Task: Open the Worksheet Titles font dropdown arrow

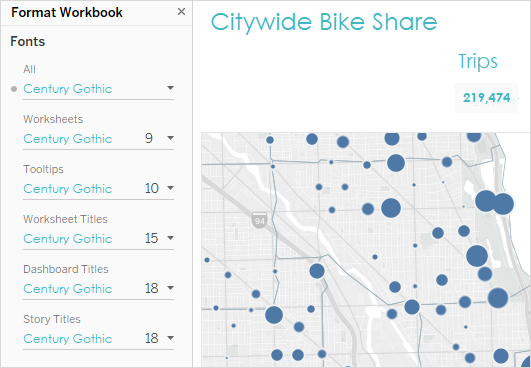Action: 170,238
